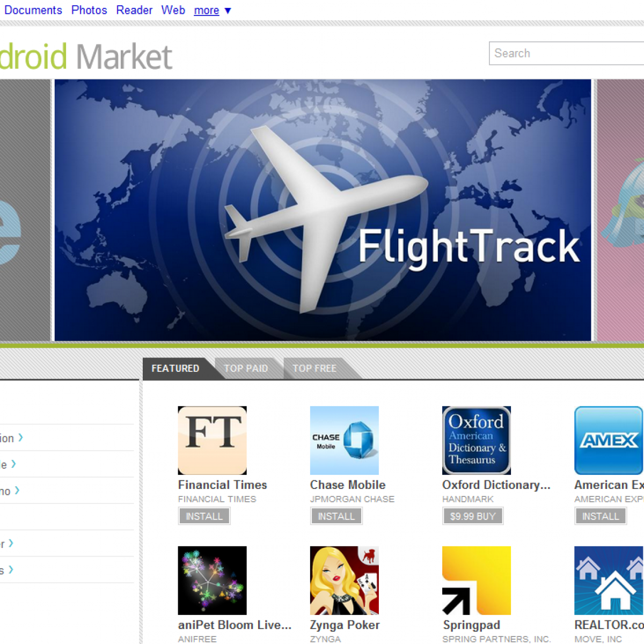
Task: Install the Financial Times app
Action: pos(204,516)
